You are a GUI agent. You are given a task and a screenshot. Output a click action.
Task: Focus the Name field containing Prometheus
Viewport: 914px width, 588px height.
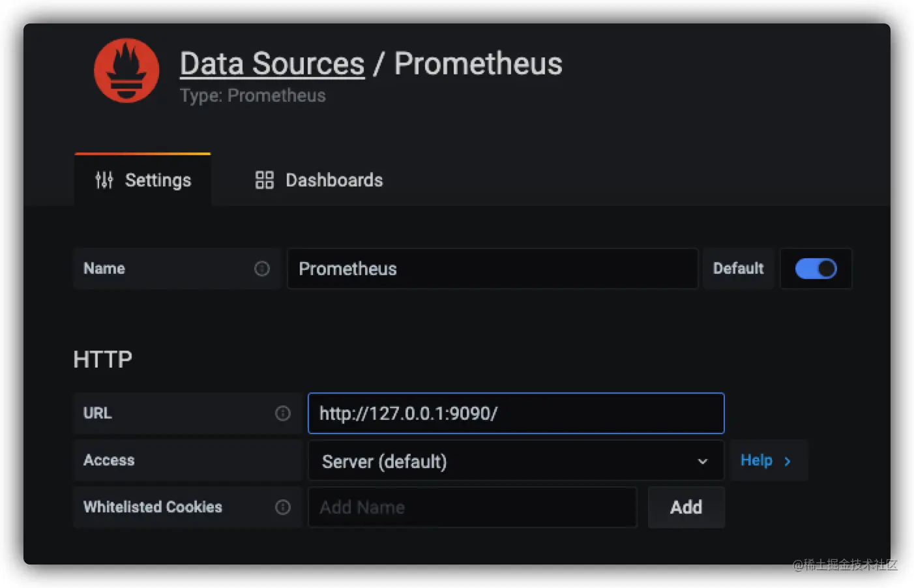(x=492, y=269)
